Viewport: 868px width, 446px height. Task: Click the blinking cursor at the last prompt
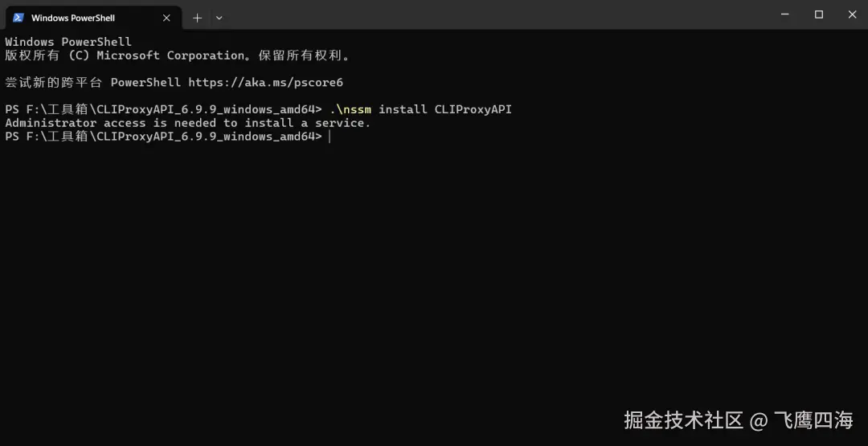click(x=330, y=137)
